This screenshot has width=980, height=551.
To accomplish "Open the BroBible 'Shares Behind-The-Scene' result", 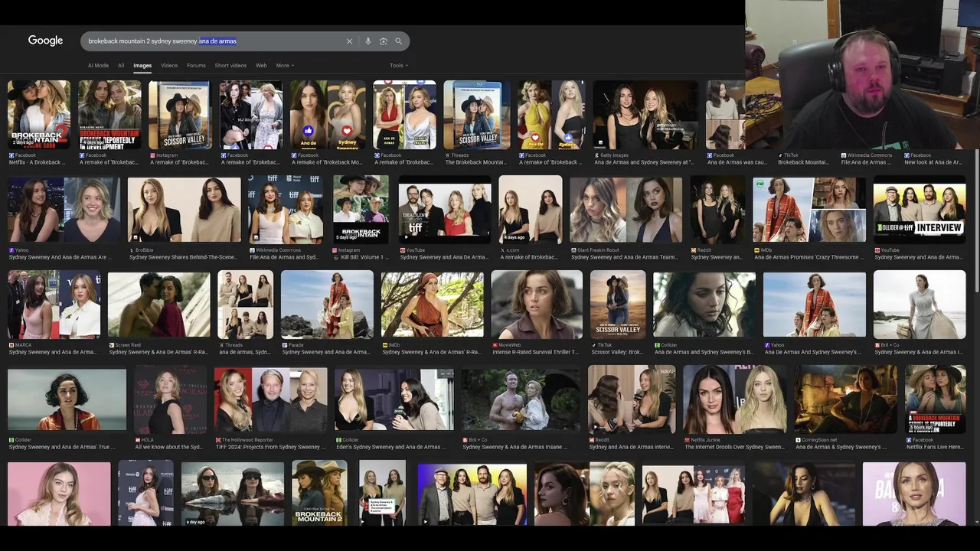I will click(184, 210).
